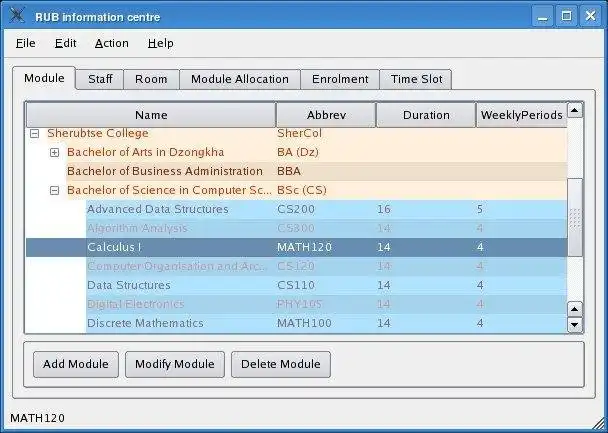Screen dimensions: 608x433
Task: Select the Calculus I module row
Action: coord(296,247)
